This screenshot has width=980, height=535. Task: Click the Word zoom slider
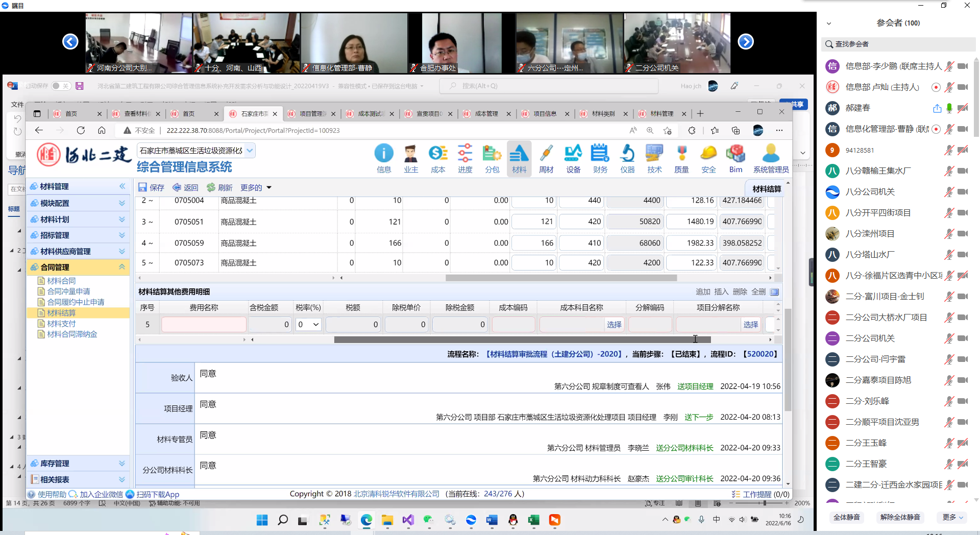point(764,503)
